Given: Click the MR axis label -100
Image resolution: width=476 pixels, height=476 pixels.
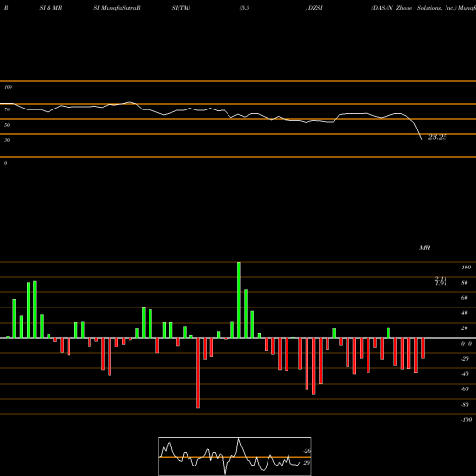Looking at the screenshot, I should [x=466, y=420].
